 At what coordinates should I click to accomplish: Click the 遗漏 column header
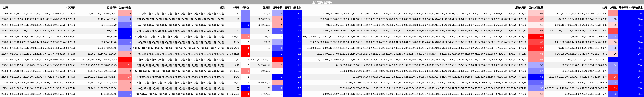[x=222, y=8]
